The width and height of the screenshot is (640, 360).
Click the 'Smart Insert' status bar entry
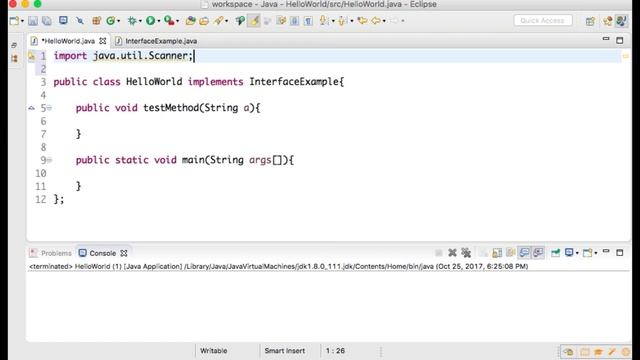tap(285, 351)
